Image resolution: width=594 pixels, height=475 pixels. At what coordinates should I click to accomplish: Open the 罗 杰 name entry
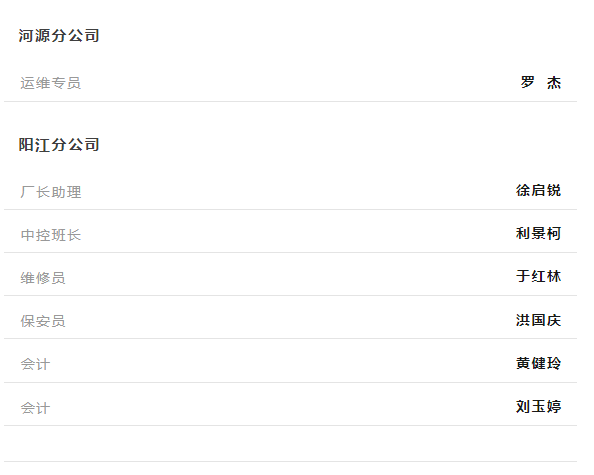541,82
